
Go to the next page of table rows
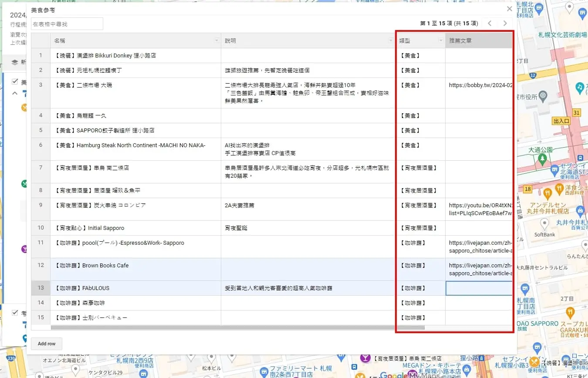505,24
